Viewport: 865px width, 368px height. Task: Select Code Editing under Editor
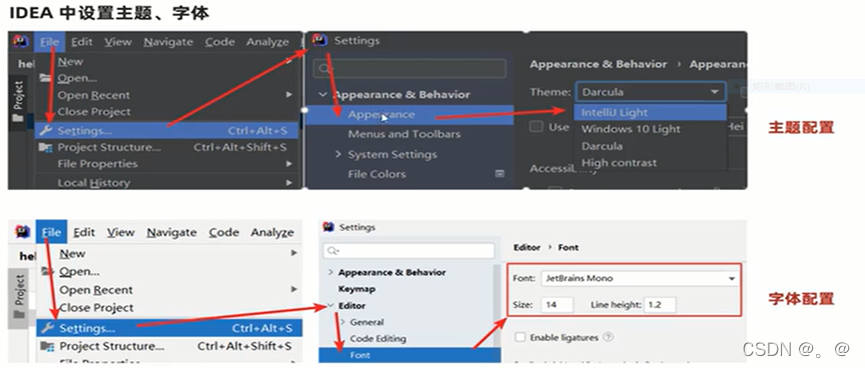pyautogui.click(x=377, y=338)
